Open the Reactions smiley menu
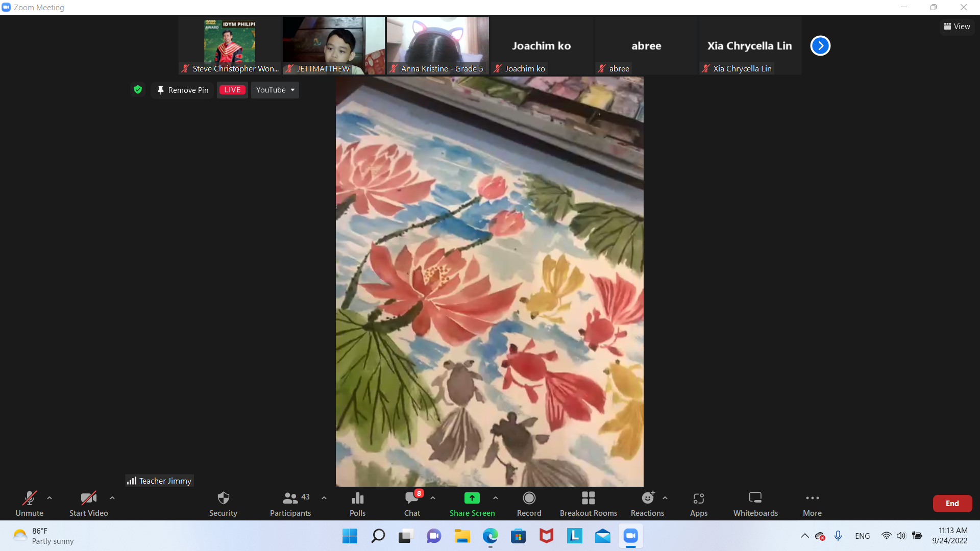 (x=648, y=503)
